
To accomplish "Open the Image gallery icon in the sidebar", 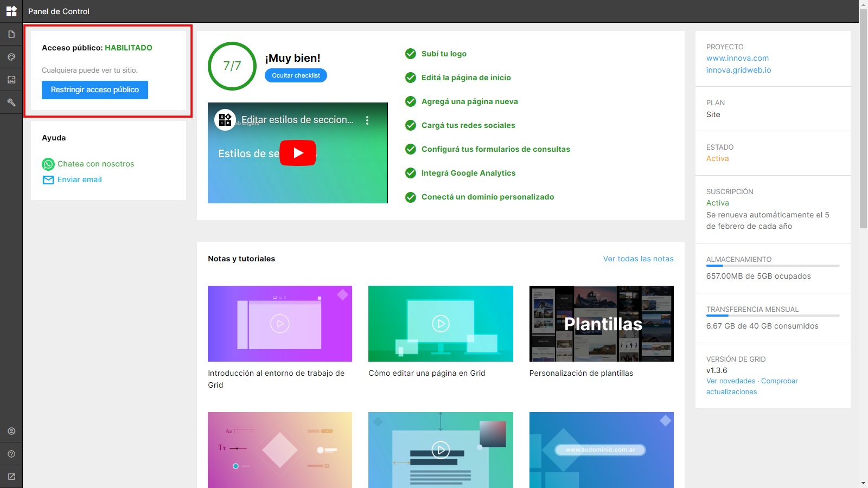I will (x=11, y=80).
